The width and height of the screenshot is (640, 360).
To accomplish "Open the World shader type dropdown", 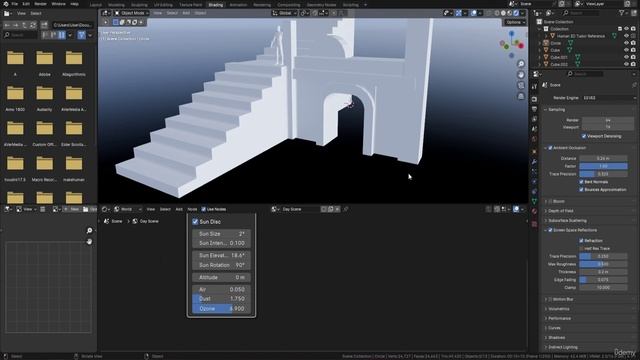I will coord(127,209).
